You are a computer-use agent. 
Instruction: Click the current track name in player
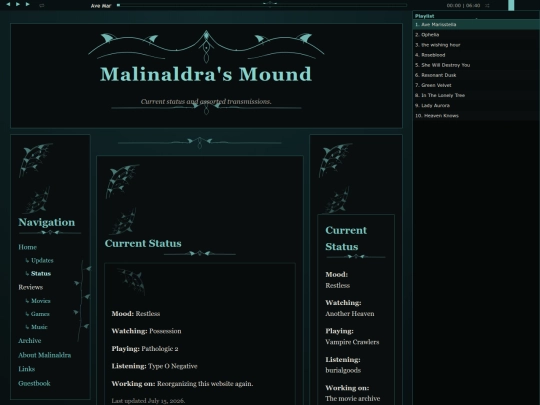101,6
